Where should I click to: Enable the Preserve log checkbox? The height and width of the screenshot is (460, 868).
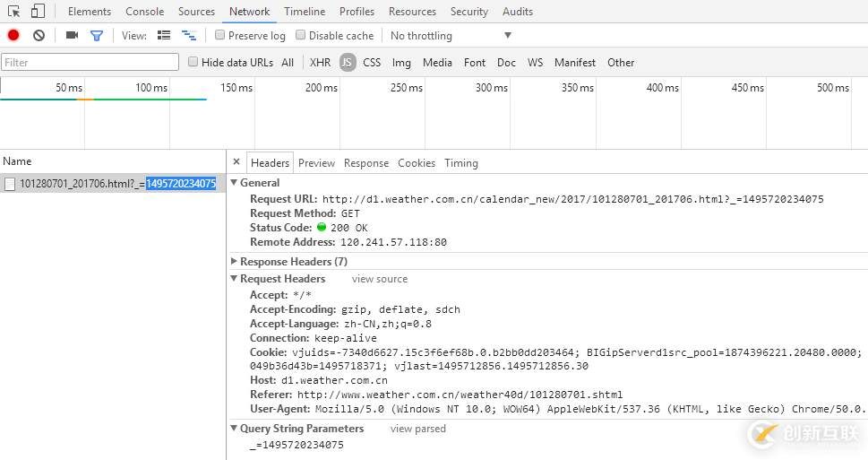point(220,36)
